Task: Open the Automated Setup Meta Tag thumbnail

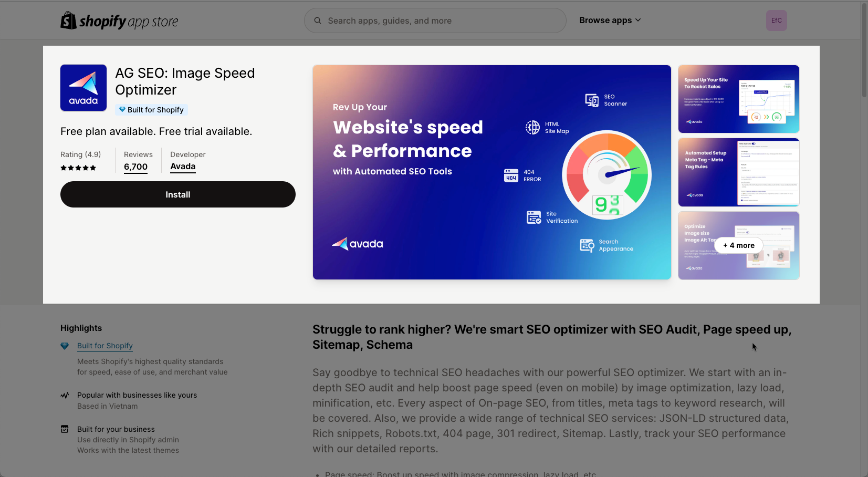Action: 739,172
